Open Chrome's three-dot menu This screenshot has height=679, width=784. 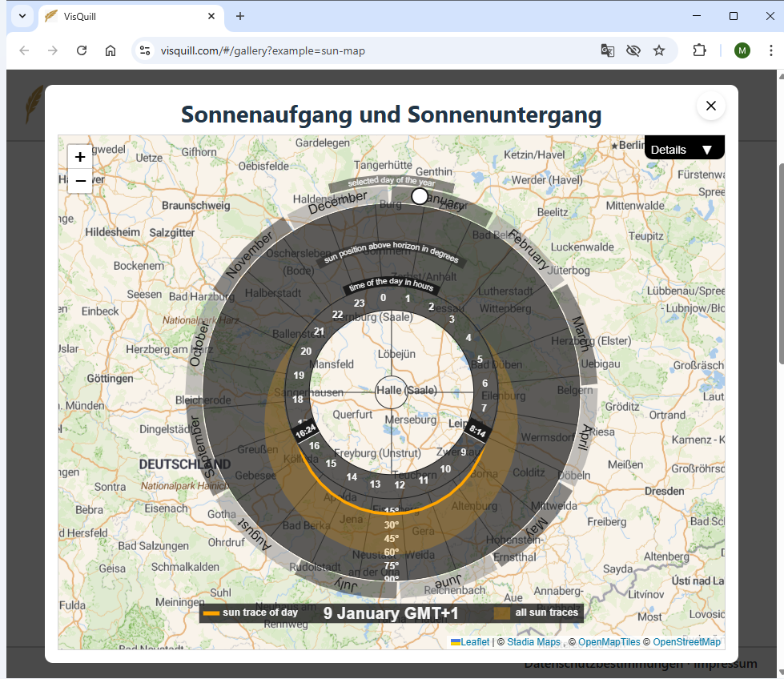(769, 50)
